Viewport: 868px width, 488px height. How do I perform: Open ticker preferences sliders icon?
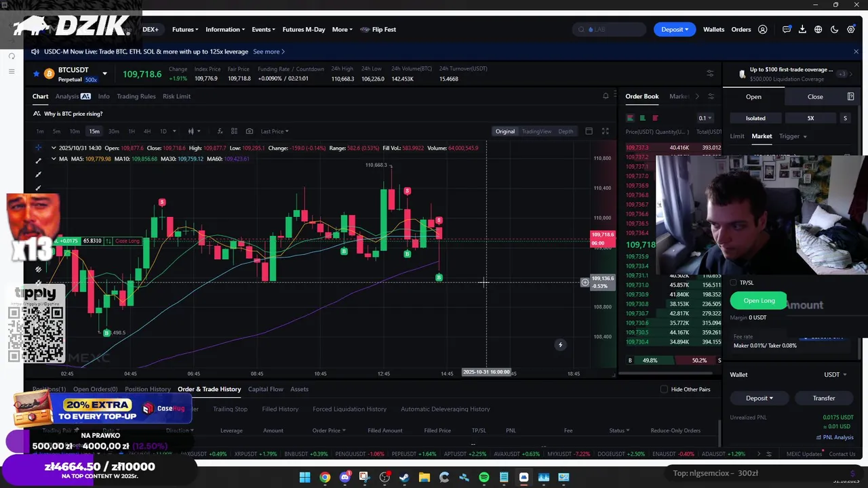click(x=710, y=73)
